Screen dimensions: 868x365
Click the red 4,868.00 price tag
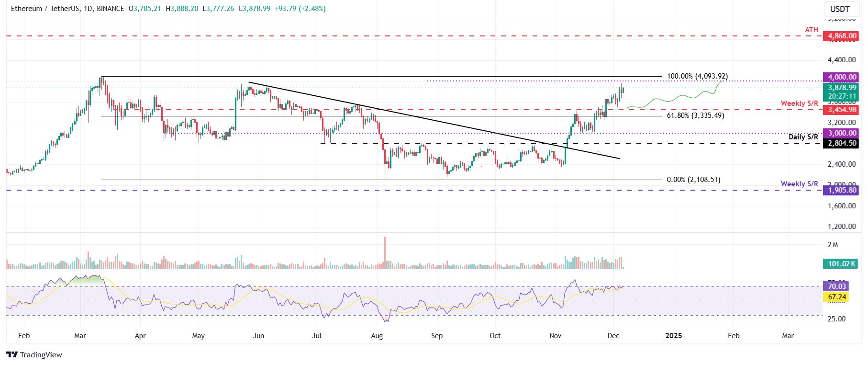pos(841,36)
